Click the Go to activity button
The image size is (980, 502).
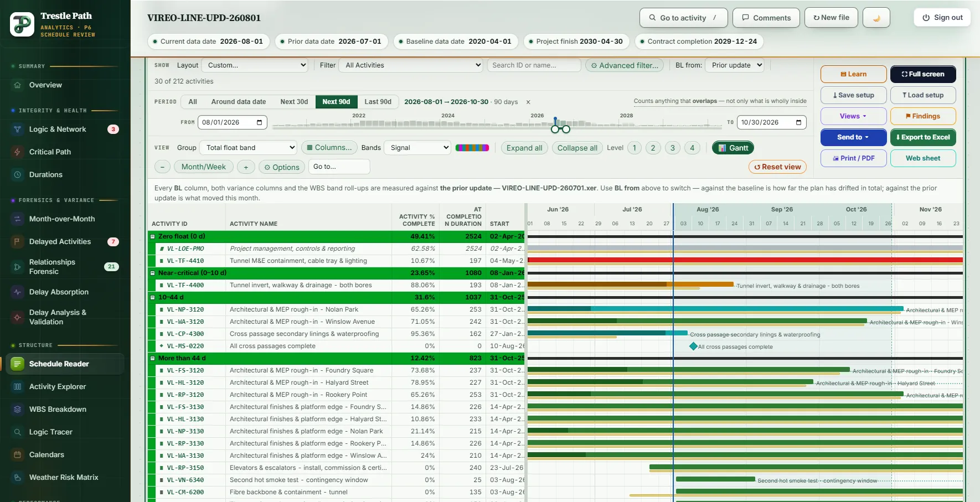click(x=684, y=18)
